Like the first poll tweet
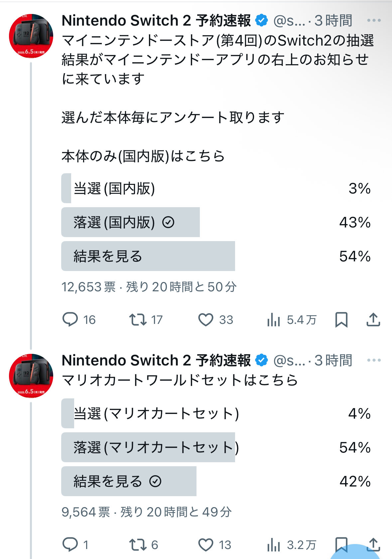This screenshot has width=392, height=559. coord(206,320)
